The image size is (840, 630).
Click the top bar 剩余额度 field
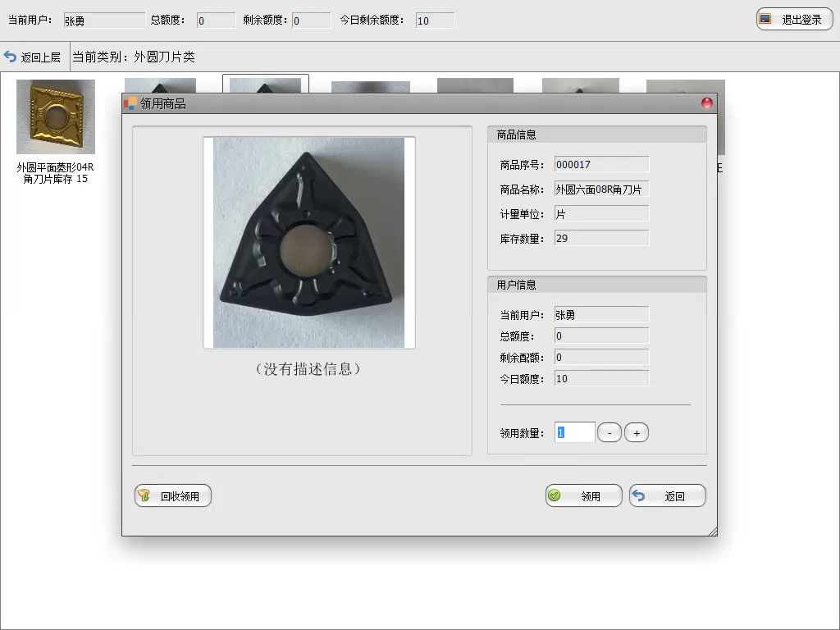click(311, 21)
